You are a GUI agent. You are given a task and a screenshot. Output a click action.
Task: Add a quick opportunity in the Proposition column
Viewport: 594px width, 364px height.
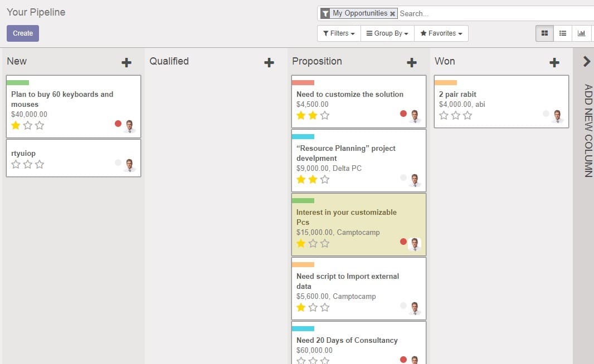pos(412,62)
